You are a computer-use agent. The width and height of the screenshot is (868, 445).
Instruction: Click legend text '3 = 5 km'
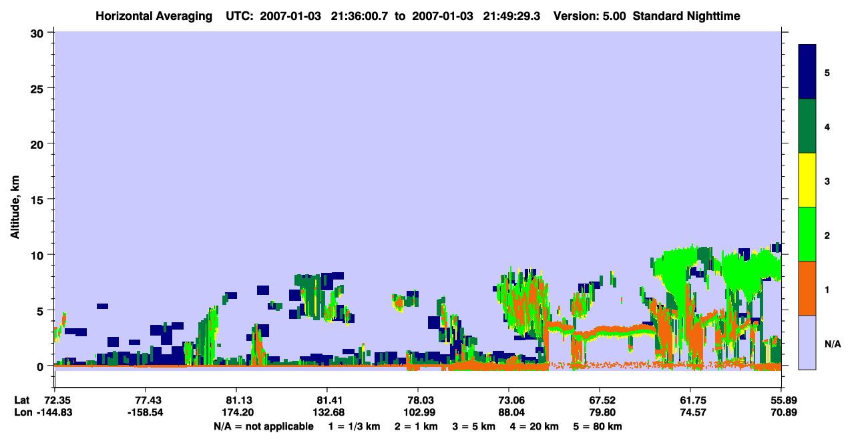[x=475, y=426]
